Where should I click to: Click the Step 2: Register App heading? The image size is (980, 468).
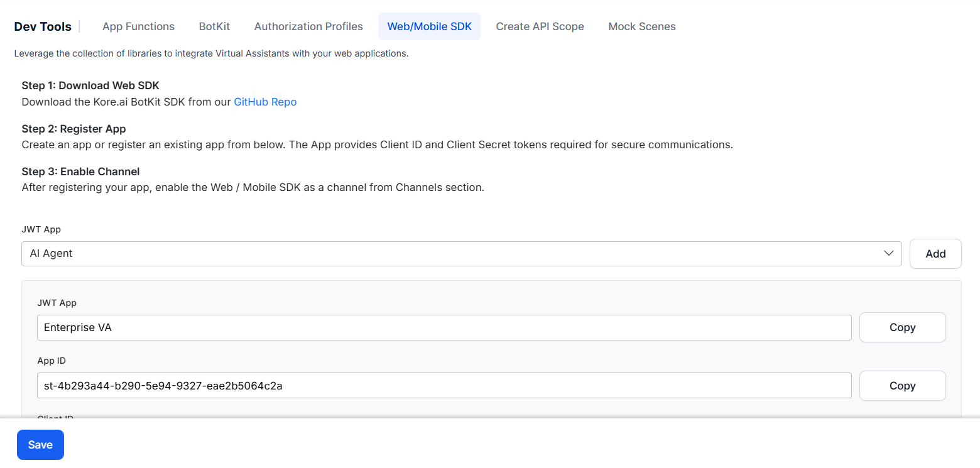coord(73,129)
